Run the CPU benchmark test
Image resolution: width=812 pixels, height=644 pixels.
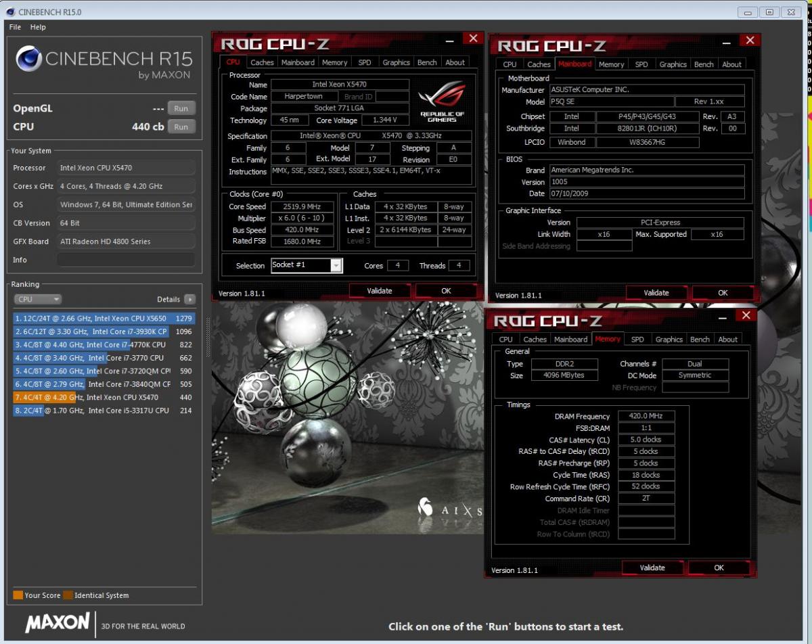click(181, 127)
